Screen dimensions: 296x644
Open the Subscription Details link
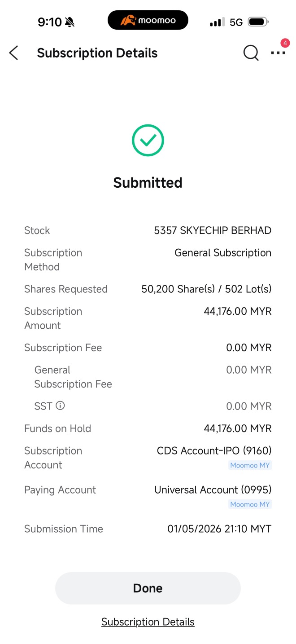pyautogui.click(x=148, y=622)
